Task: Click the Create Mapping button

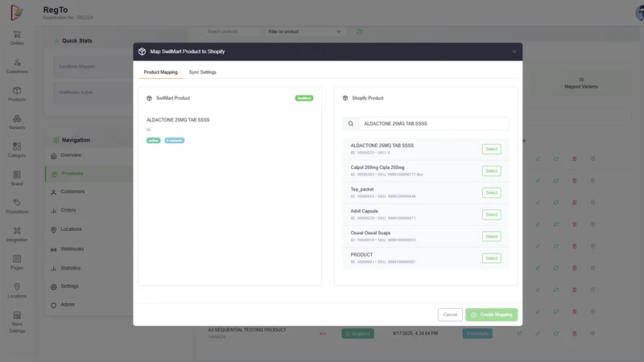Action: [x=491, y=315]
